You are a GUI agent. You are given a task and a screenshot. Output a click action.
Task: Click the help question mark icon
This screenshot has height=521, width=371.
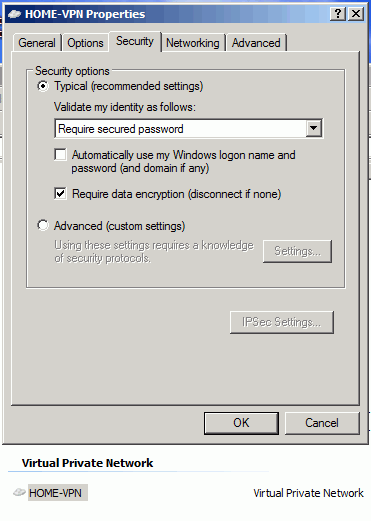[338, 14]
